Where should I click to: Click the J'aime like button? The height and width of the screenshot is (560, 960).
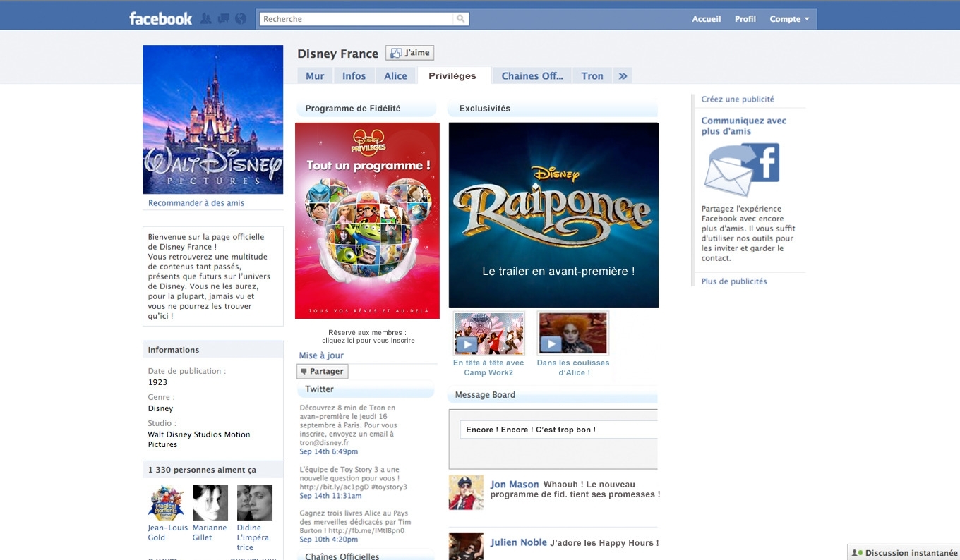(409, 53)
